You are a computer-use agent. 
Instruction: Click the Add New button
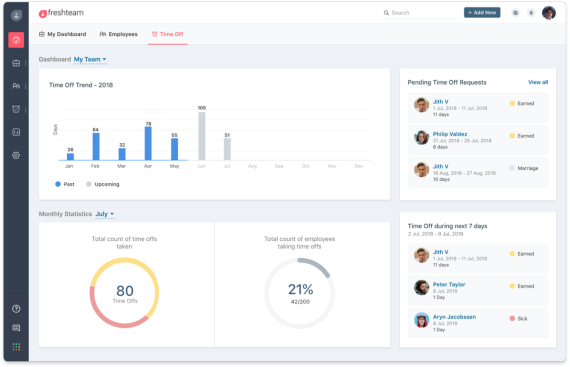click(482, 12)
